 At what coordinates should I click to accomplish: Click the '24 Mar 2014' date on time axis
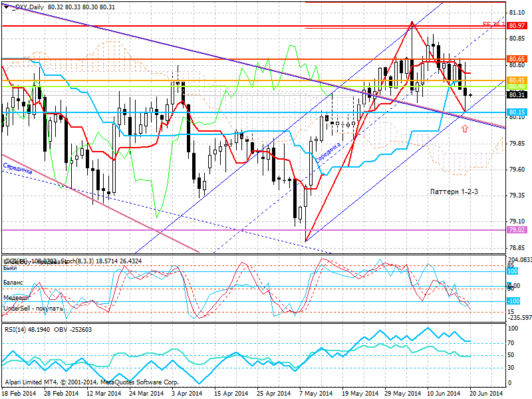(x=146, y=393)
